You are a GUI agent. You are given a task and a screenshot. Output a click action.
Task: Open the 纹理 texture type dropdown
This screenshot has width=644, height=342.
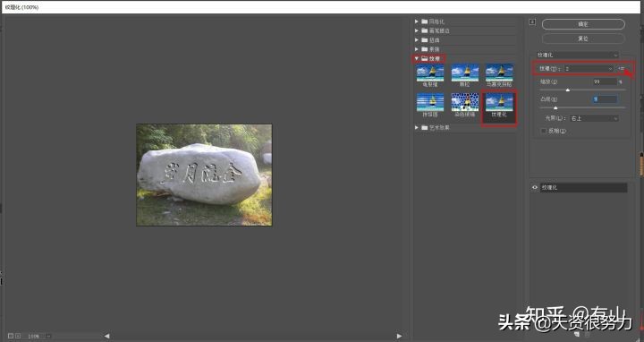[x=589, y=69]
